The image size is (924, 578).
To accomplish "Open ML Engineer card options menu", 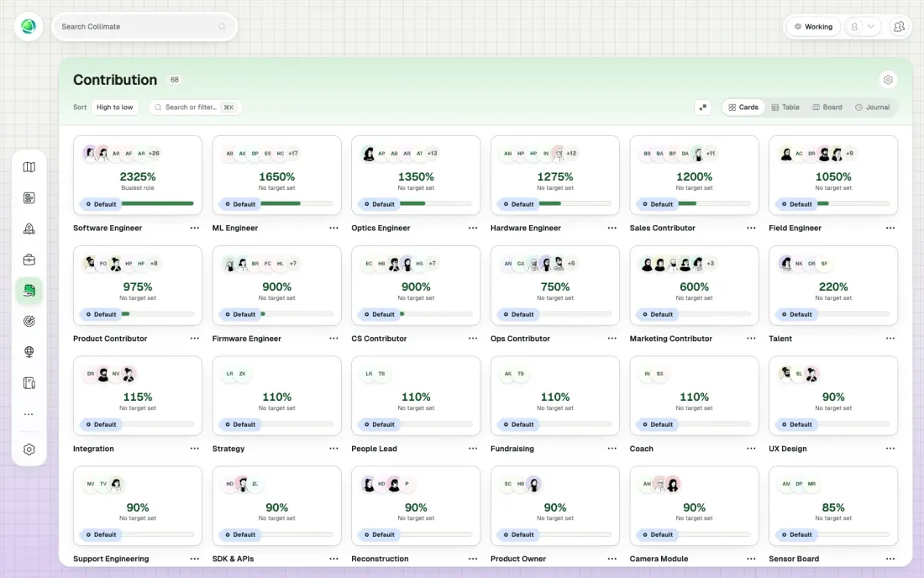I will pos(333,228).
